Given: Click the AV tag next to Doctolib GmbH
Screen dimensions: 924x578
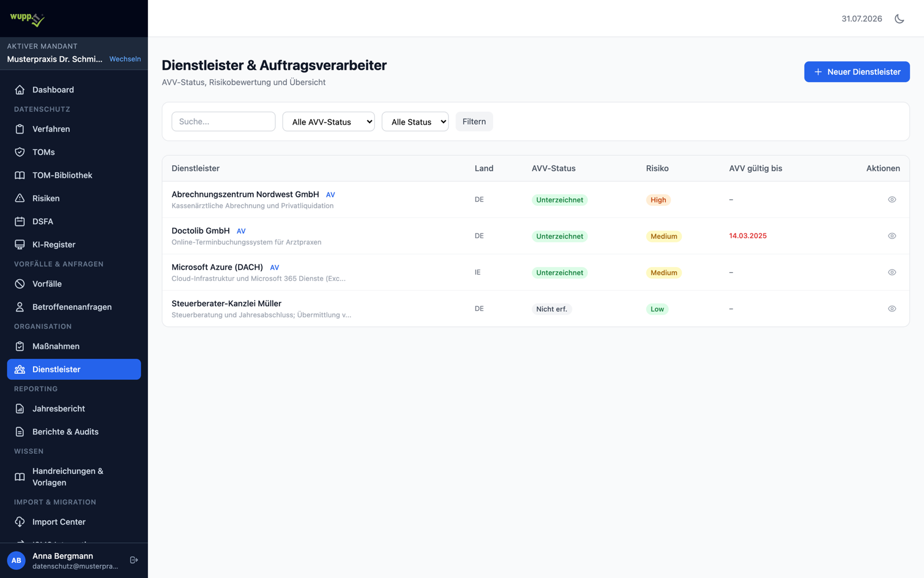Looking at the screenshot, I should click(x=241, y=231).
